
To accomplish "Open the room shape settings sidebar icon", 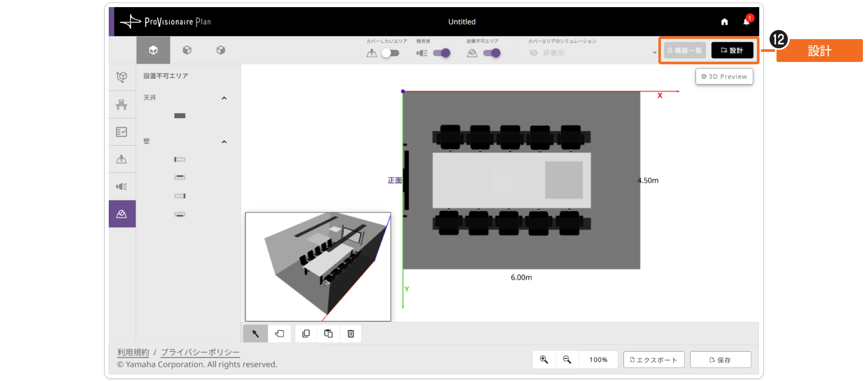I will pyautogui.click(x=122, y=77).
